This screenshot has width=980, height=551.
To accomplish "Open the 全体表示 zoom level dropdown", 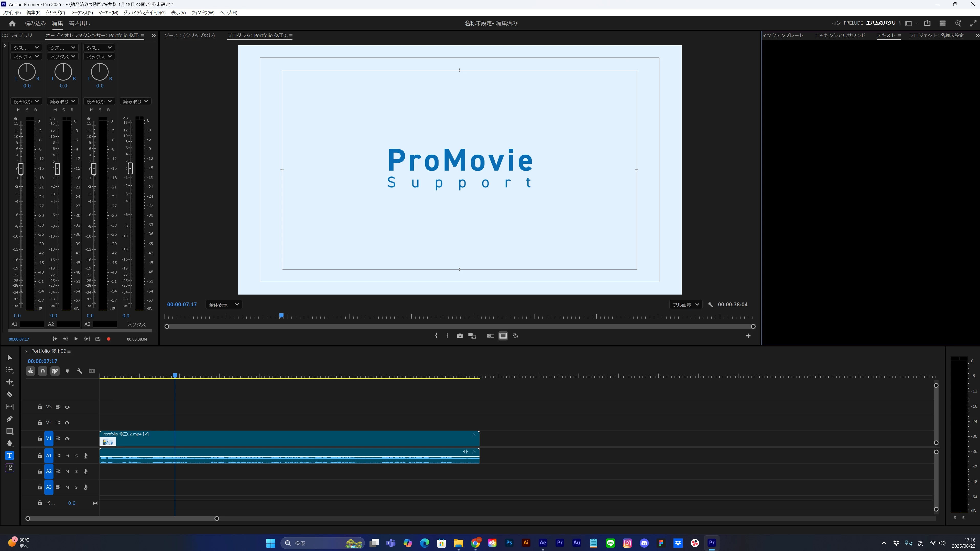I will 224,305.
